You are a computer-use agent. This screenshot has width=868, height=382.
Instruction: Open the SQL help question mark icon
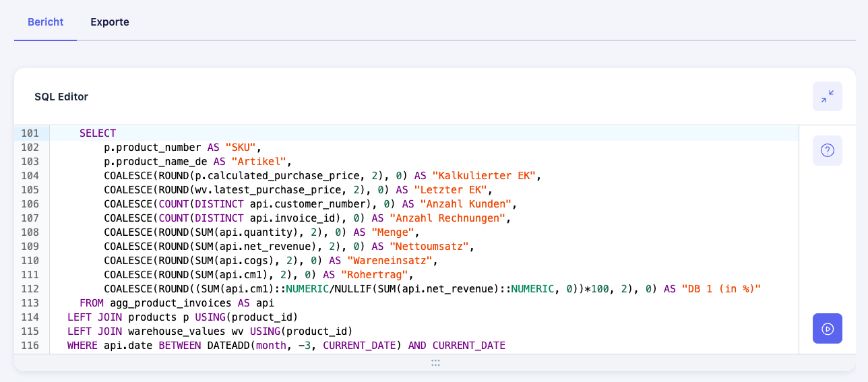(x=827, y=150)
